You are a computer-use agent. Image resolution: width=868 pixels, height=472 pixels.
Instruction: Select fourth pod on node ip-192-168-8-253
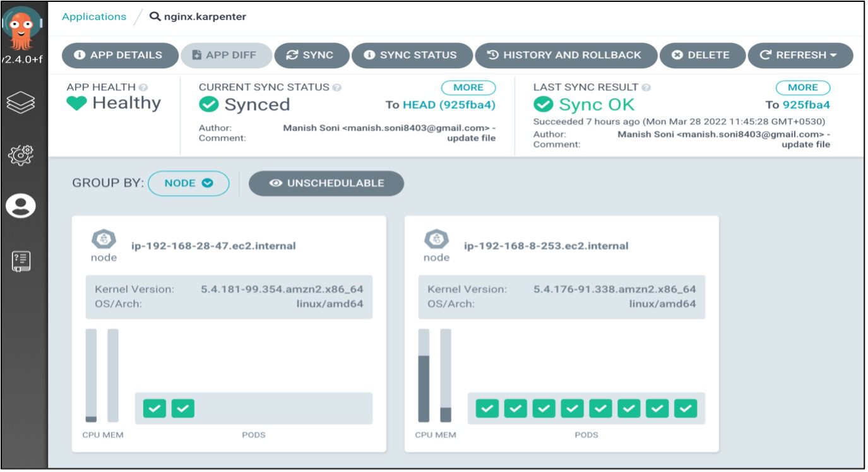572,408
